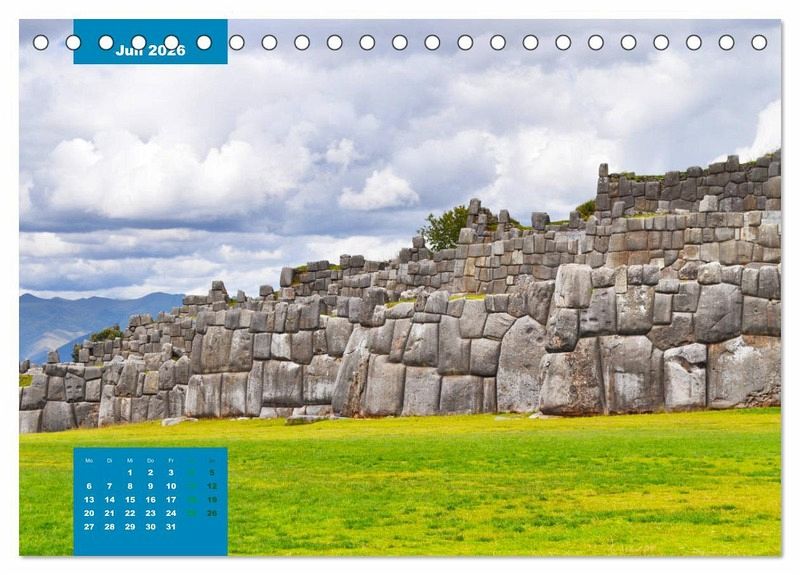
Task: Click the 'Juli 2026' month heading
Action: point(151,50)
